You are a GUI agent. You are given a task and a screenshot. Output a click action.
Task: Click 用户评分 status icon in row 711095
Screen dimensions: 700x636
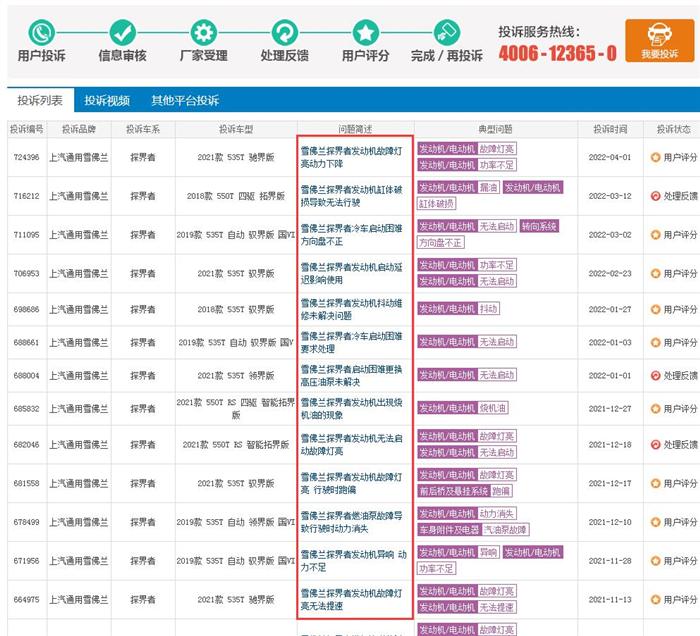coord(655,235)
